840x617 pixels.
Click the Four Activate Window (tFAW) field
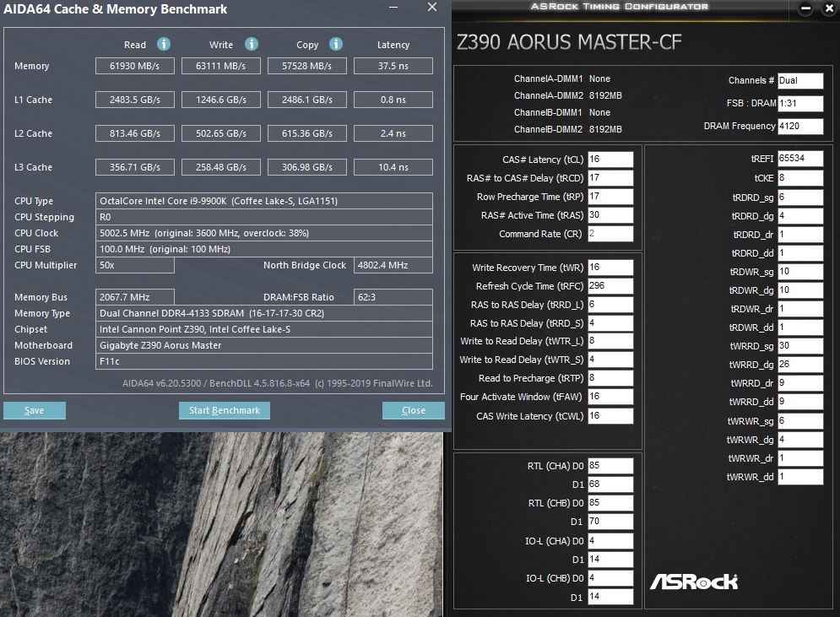pos(610,397)
